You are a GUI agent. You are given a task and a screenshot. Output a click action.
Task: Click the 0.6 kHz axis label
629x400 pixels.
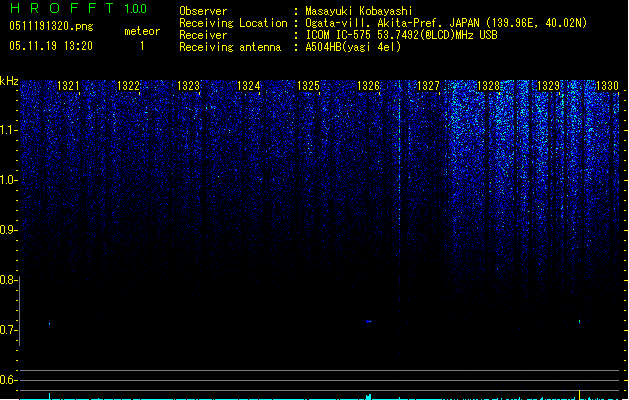click(8, 380)
